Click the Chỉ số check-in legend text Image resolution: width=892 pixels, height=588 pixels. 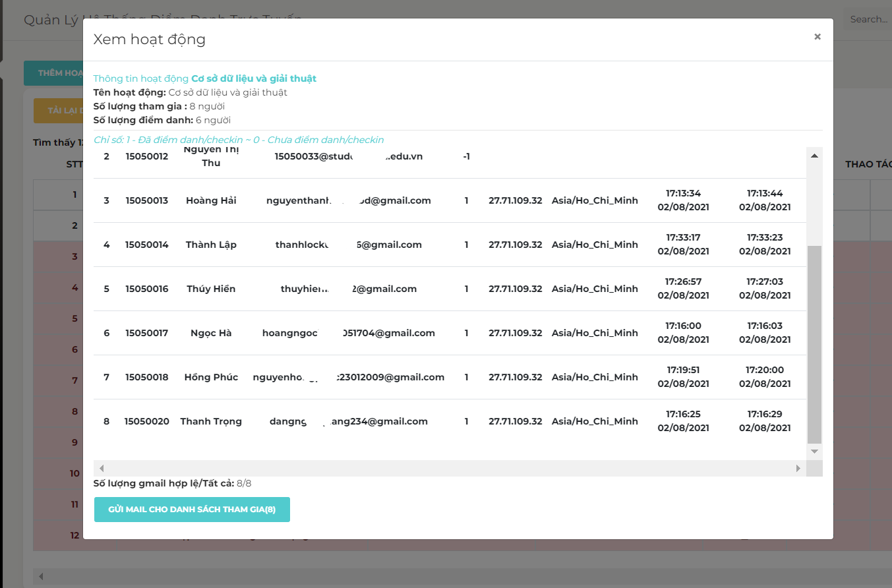tap(239, 140)
